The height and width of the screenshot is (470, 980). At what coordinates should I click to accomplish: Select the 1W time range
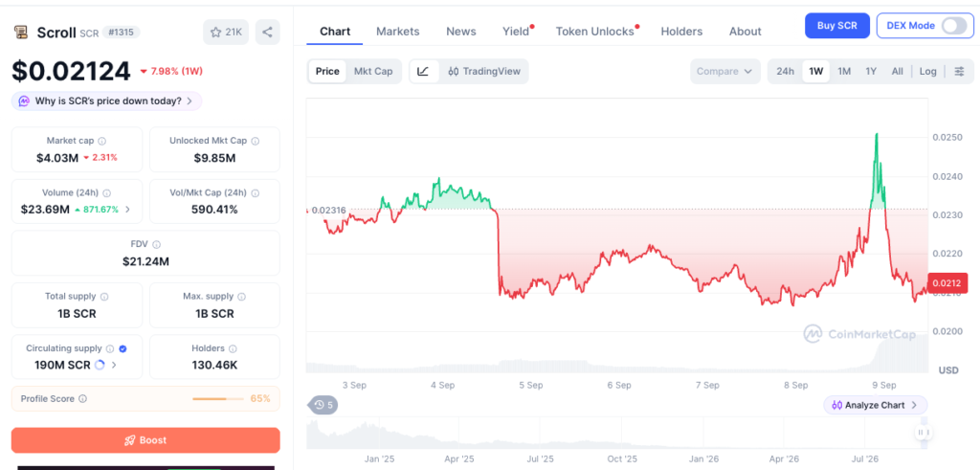click(815, 71)
